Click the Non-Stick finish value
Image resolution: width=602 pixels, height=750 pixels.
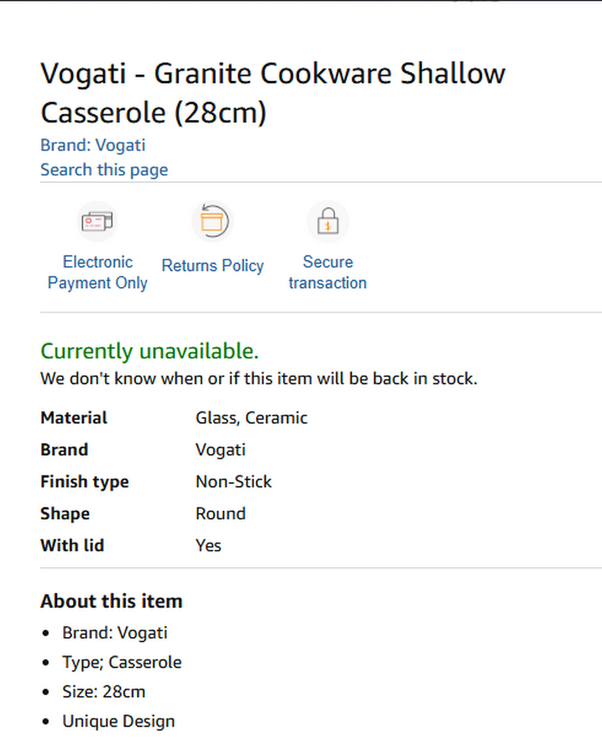(x=233, y=482)
